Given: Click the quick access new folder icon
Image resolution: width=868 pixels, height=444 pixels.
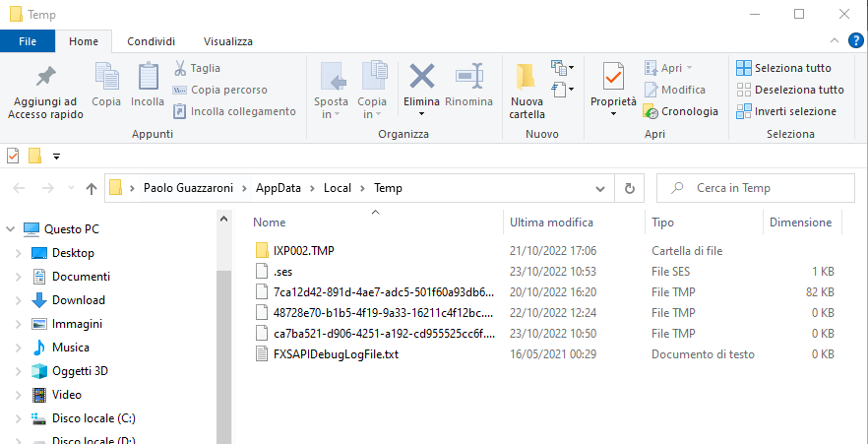Looking at the screenshot, I should pos(34,157).
